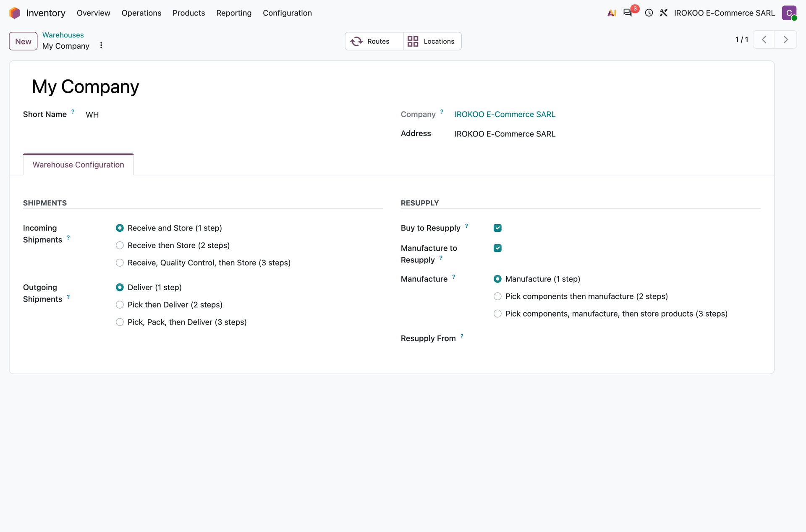This screenshot has width=806, height=532.
Task: Show help tooltip for Buy to Resupply
Action: pyautogui.click(x=466, y=226)
